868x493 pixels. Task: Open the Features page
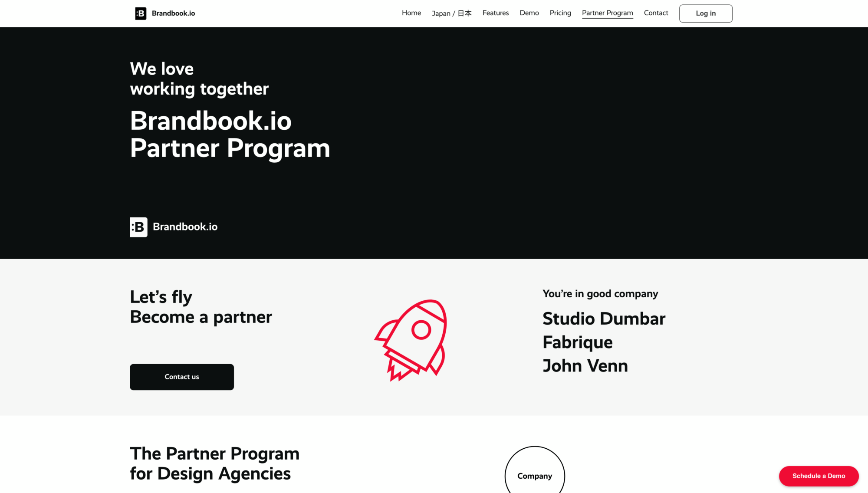tap(495, 13)
